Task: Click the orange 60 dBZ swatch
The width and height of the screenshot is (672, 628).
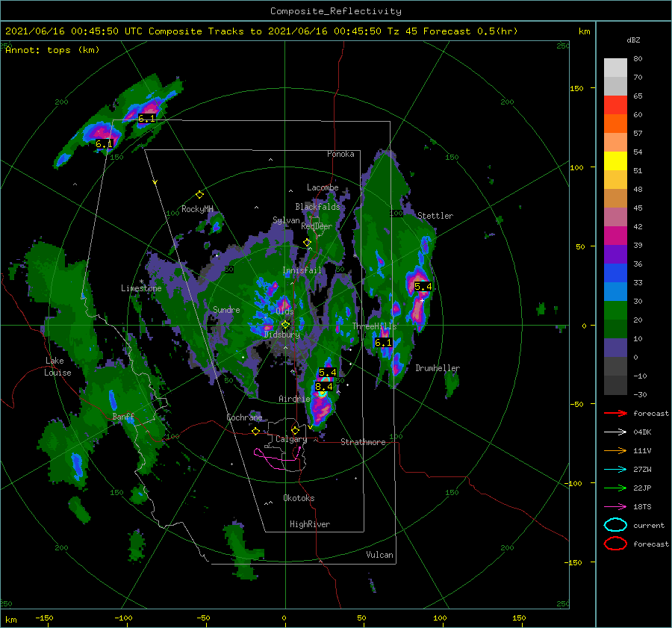Action: tap(615, 123)
